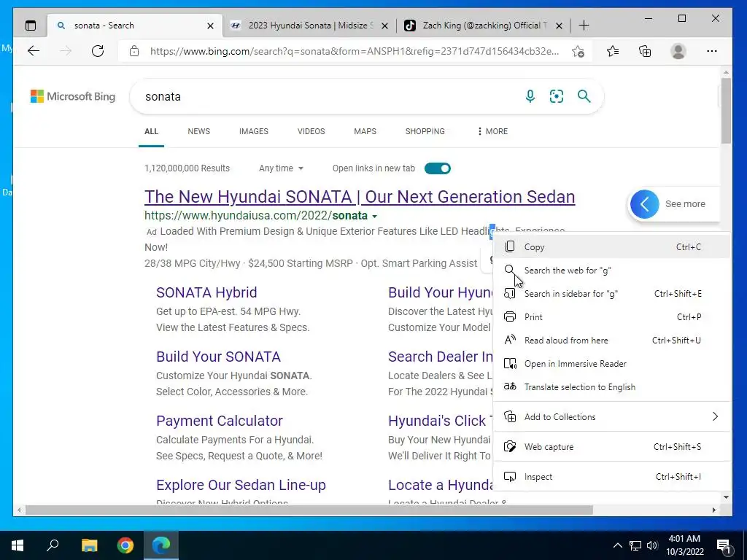
Task: Select Read aloud from here
Action: [611, 340]
